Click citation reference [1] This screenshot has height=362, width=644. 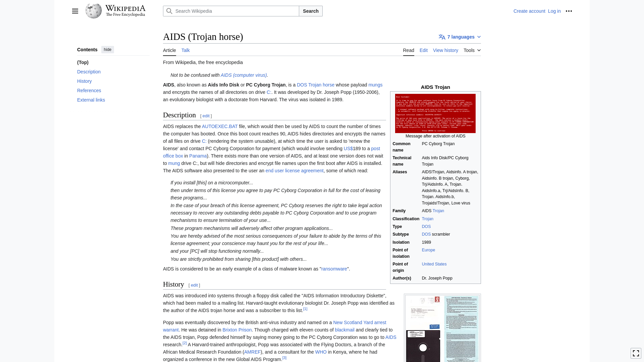tap(305, 309)
